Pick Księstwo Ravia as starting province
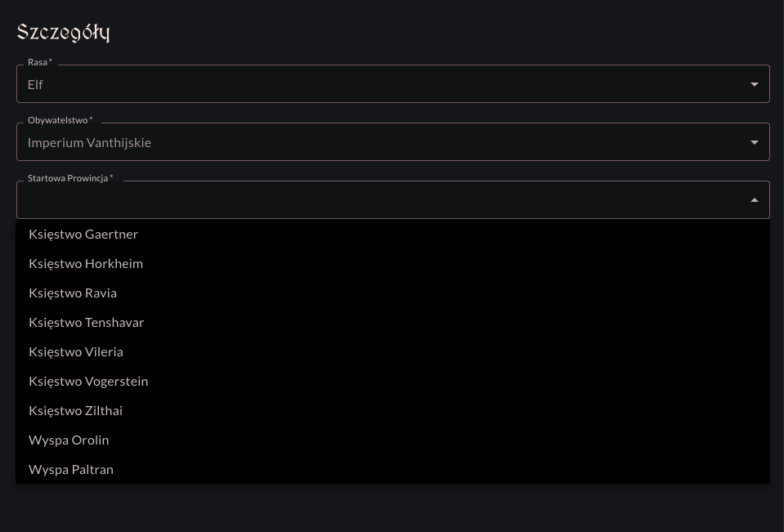784x532 pixels. coord(393,293)
